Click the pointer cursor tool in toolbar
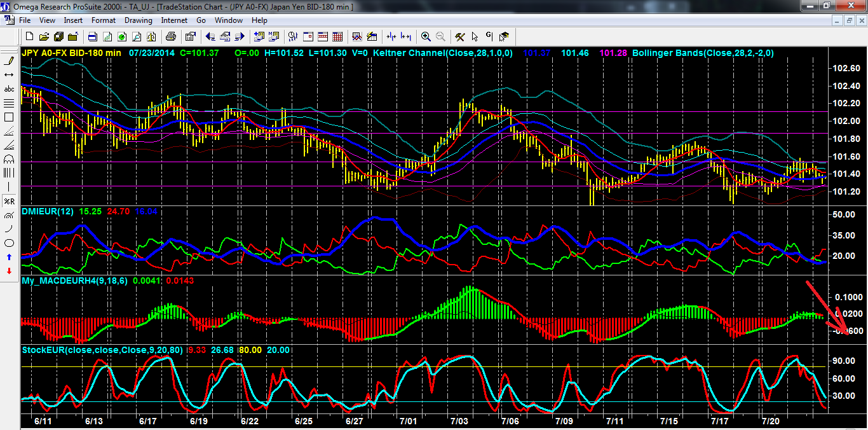The image size is (868, 430). [x=474, y=36]
